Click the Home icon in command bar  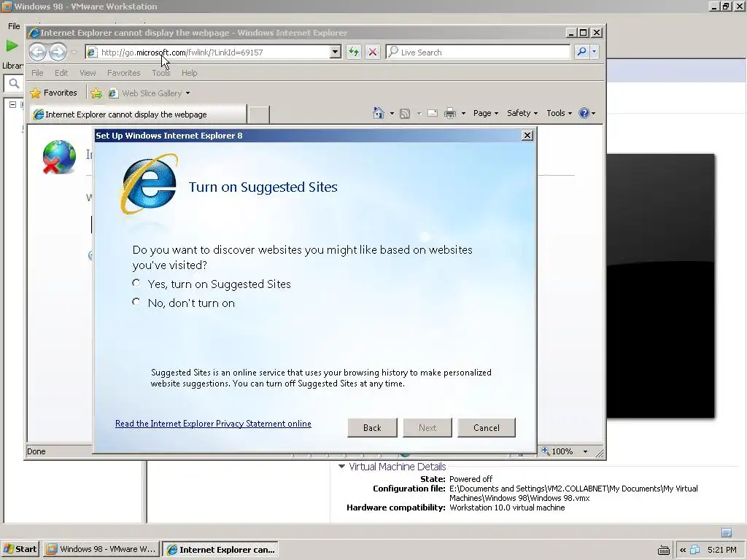coord(379,113)
